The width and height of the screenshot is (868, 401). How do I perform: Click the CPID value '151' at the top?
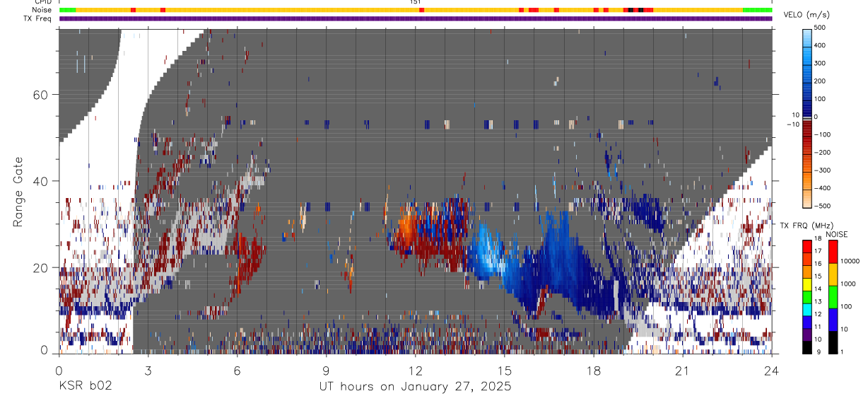tap(416, 2)
